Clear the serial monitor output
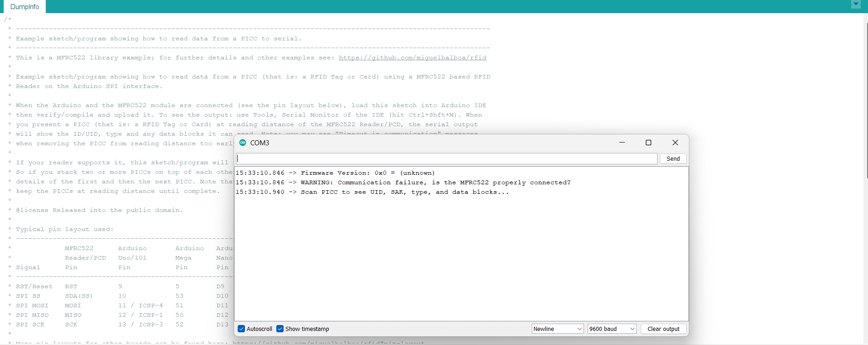Screen dimensions: 868x345 point(663,329)
